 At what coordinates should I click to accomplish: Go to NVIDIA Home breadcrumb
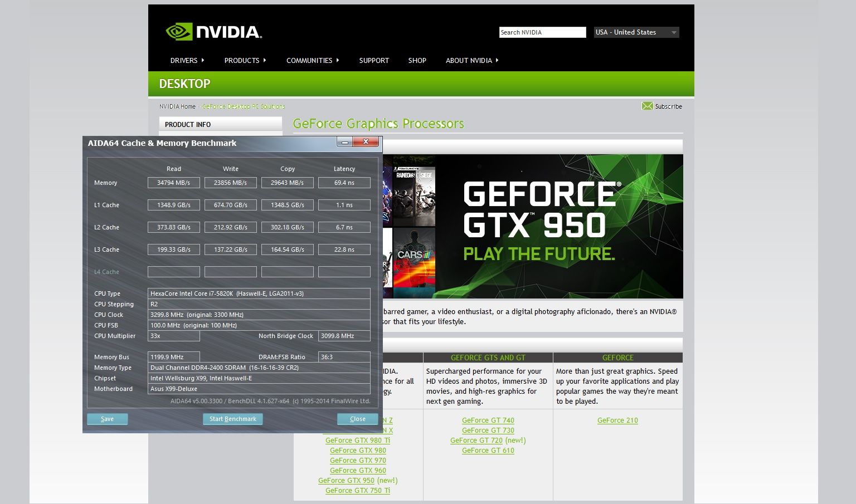tap(177, 106)
